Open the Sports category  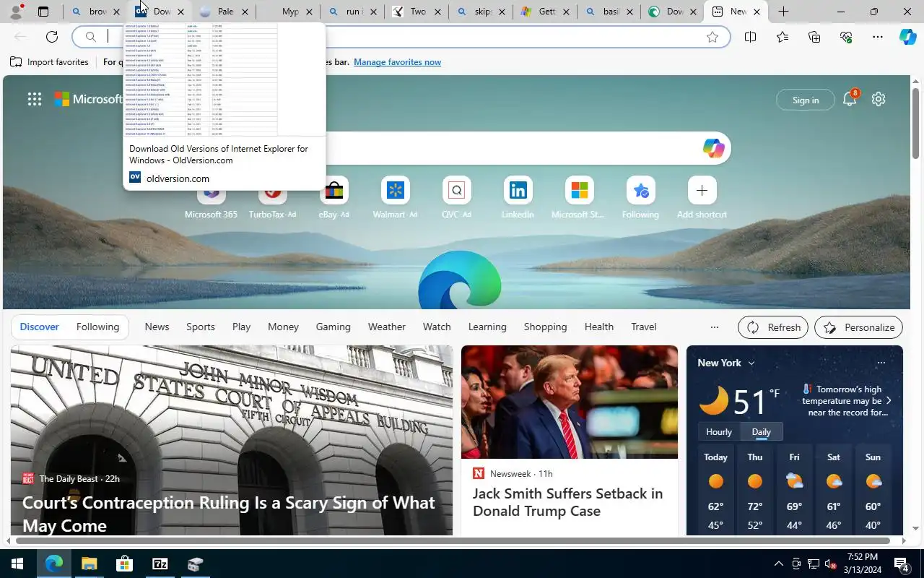(x=200, y=327)
